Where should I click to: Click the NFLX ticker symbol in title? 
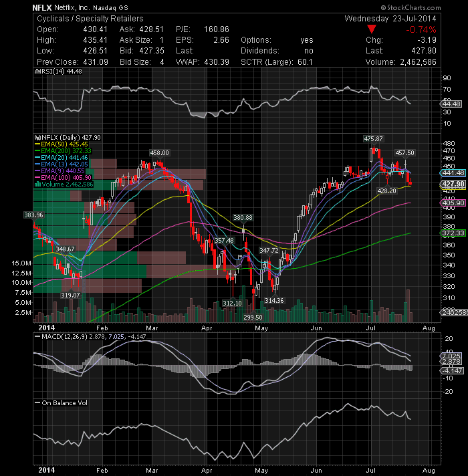pos(42,7)
